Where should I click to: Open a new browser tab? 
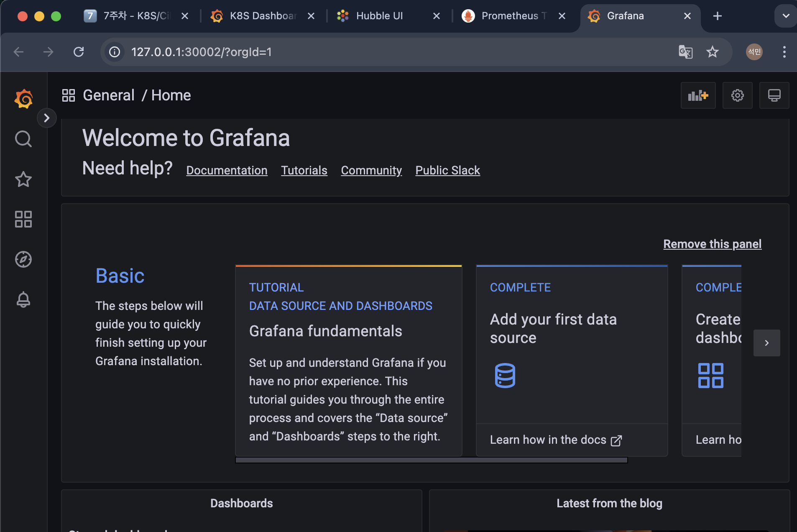(717, 16)
